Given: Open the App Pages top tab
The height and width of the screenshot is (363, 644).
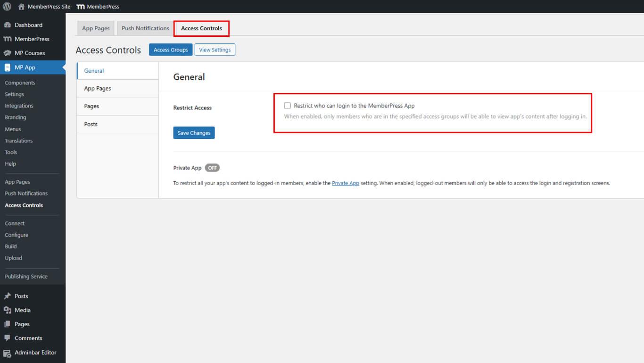Looking at the screenshot, I should point(96,28).
